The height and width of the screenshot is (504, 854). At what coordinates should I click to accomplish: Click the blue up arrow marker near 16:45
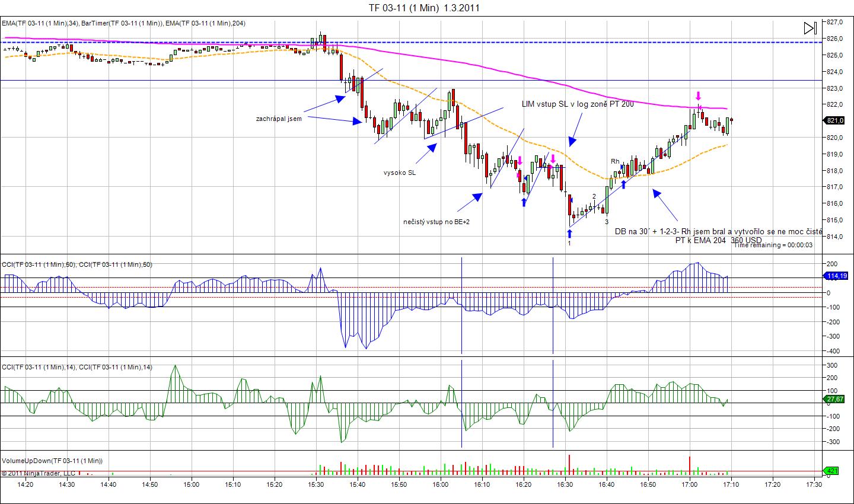point(623,184)
